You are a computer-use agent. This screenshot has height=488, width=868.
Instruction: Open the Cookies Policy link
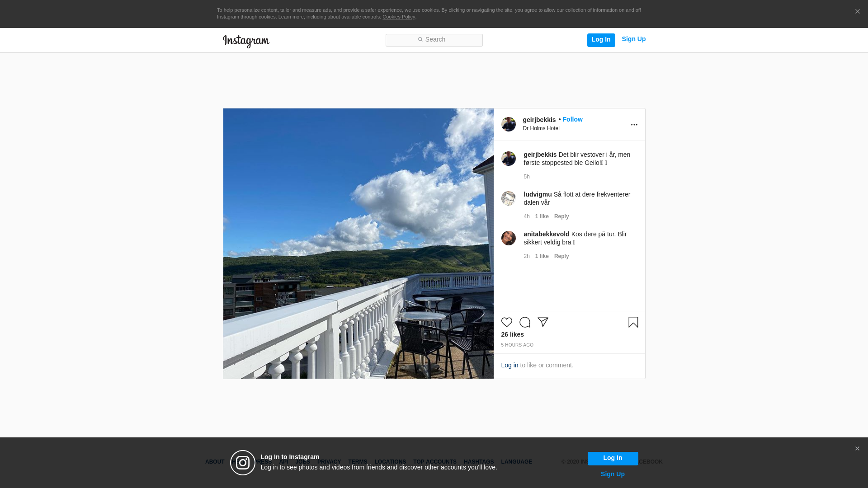coord(399,17)
